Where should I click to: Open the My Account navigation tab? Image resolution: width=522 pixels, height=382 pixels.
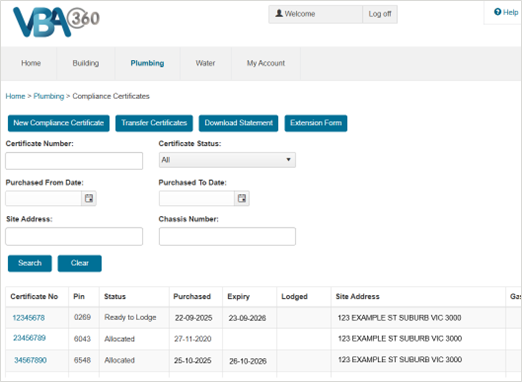pyautogui.click(x=266, y=63)
